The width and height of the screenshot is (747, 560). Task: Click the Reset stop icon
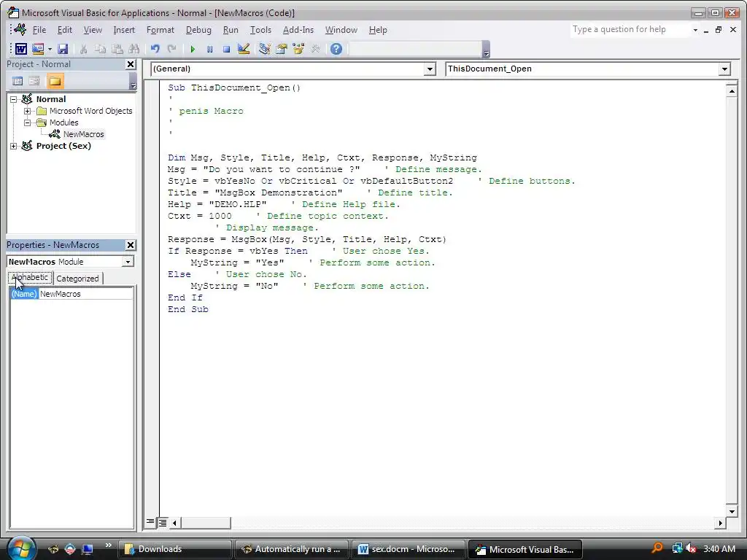226,49
